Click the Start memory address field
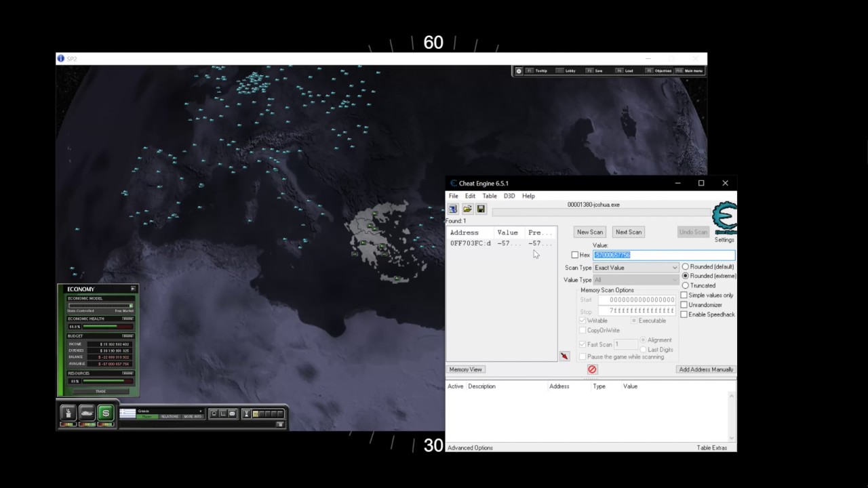This screenshot has height=488, width=868. tap(637, 300)
